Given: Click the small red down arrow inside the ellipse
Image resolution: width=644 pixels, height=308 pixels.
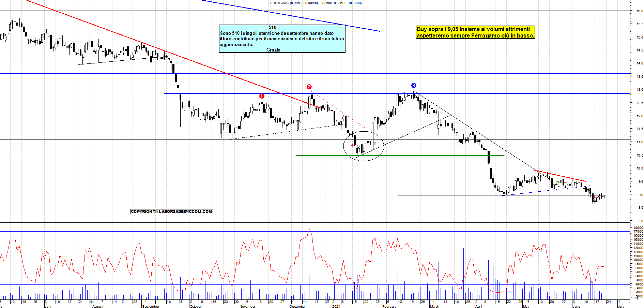Looking at the screenshot, I should [x=352, y=145].
